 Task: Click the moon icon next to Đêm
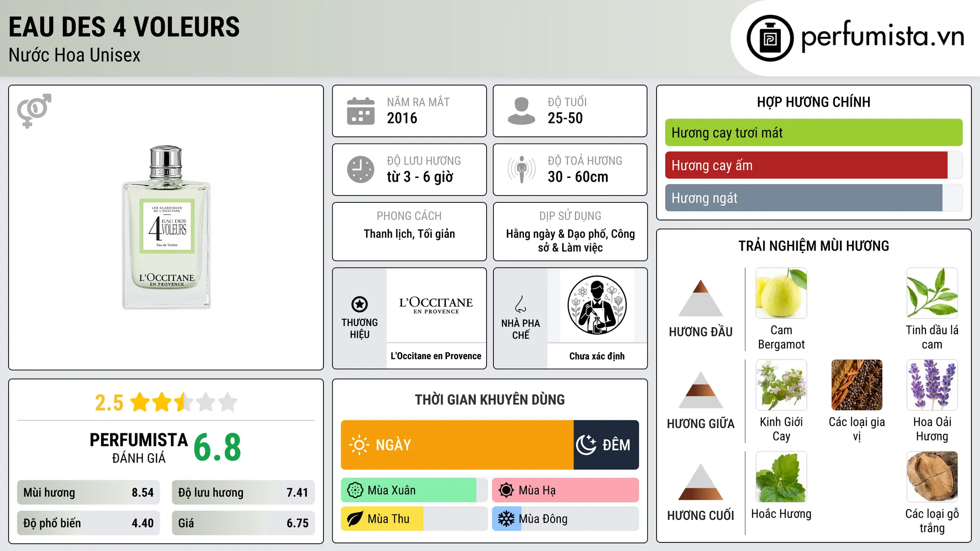click(x=586, y=445)
